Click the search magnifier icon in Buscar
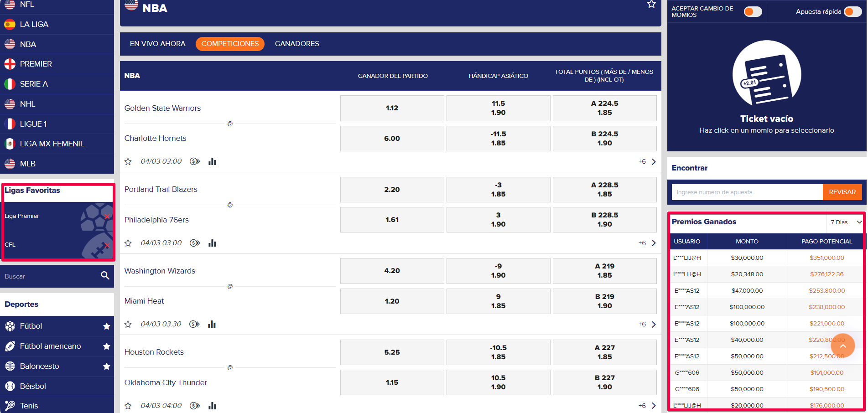Image resolution: width=868 pixels, height=413 pixels. click(105, 275)
